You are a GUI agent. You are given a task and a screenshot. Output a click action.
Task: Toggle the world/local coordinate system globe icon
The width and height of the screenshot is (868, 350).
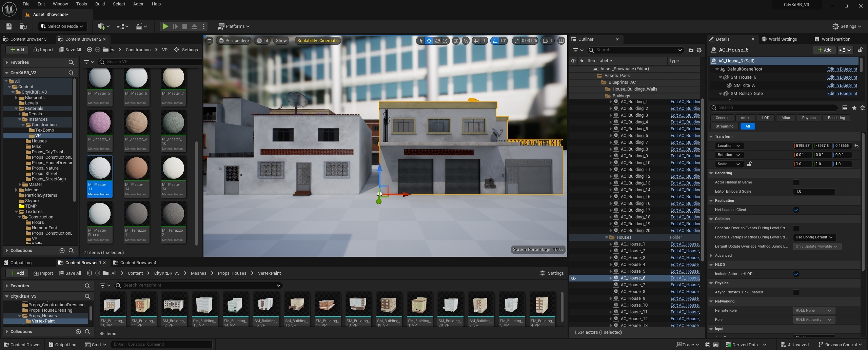456,41
